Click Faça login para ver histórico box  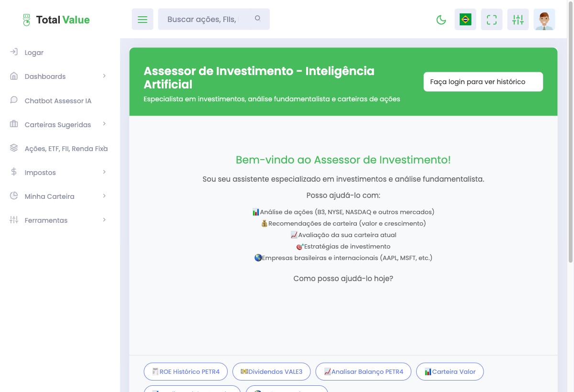coord(483,82)
